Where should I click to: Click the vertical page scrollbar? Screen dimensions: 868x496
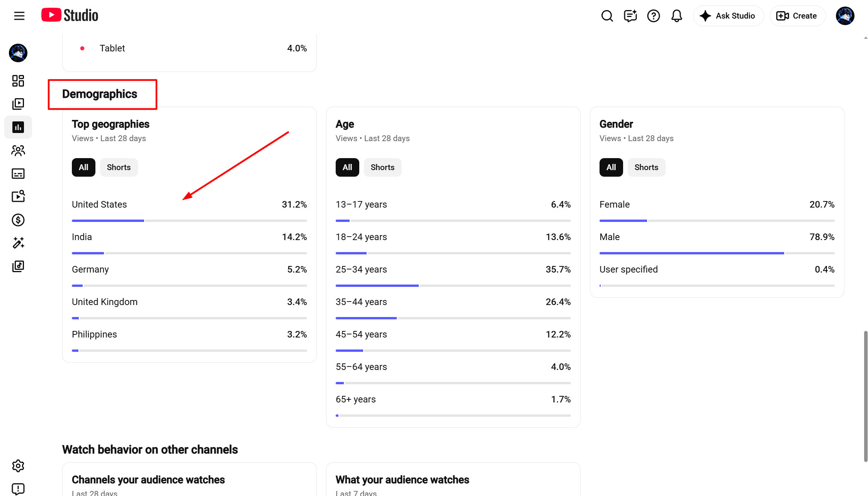point(866,396)
